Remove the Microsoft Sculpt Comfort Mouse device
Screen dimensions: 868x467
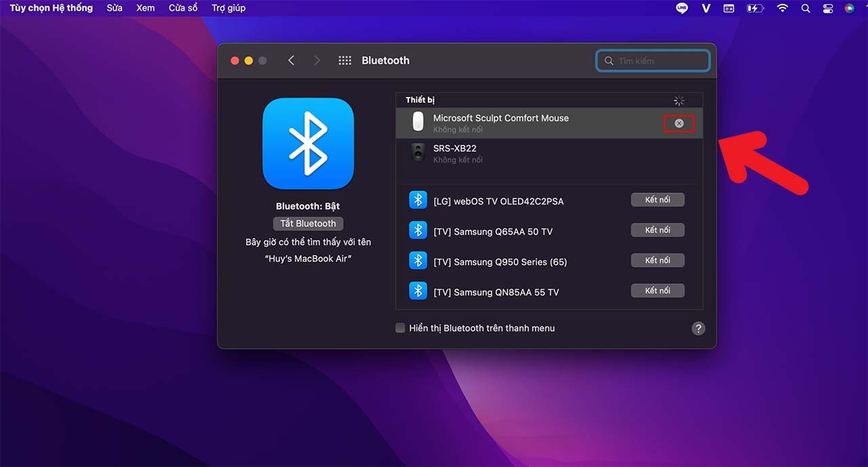(x=679, y=123)
